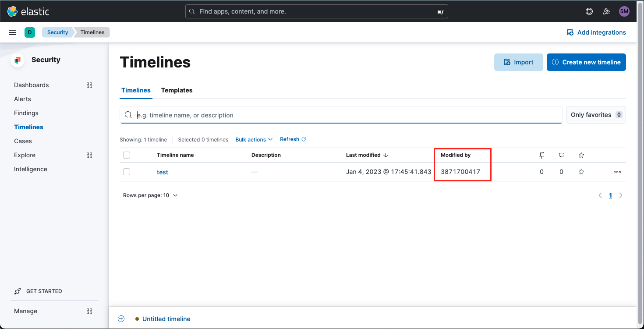Click the Security app logo in sidebar

pos(18,60)
